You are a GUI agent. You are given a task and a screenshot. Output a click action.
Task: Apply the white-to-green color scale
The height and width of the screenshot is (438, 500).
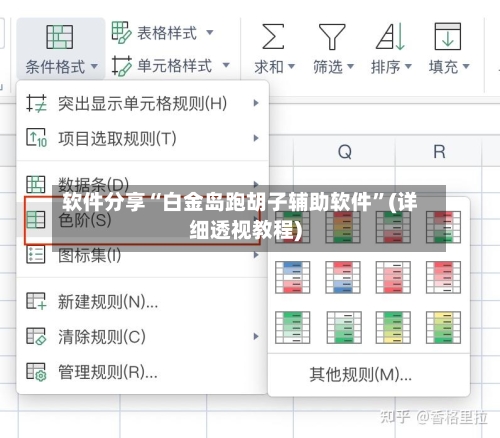point(344,327)
